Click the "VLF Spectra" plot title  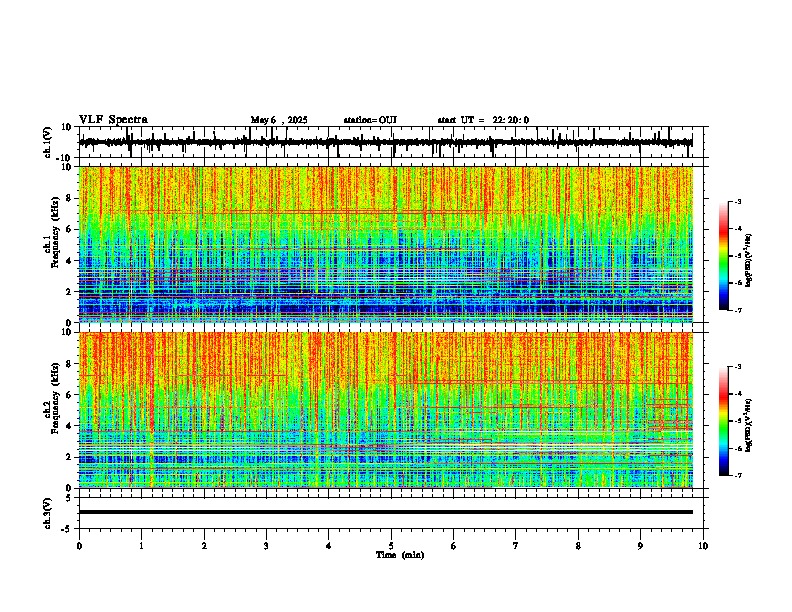pos(113,120)
